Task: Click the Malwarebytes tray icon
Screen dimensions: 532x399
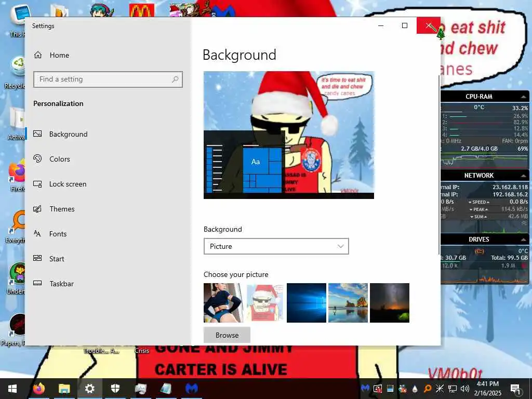Action: click(365, 389)
